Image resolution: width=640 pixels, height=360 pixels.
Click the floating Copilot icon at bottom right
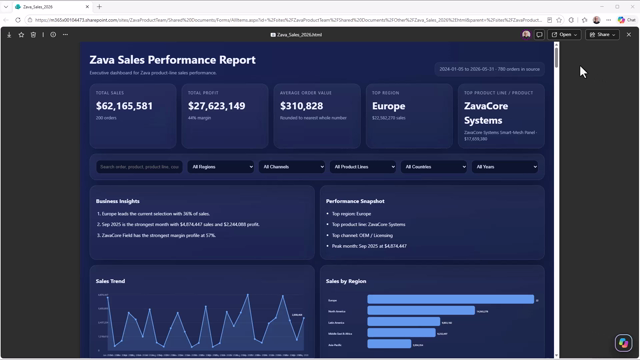[x=624, y=343]
